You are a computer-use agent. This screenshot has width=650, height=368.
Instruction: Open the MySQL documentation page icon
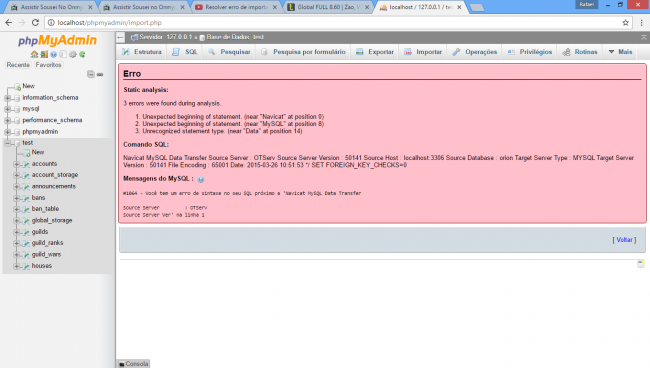pyautogui.click(x=63, y=54)
